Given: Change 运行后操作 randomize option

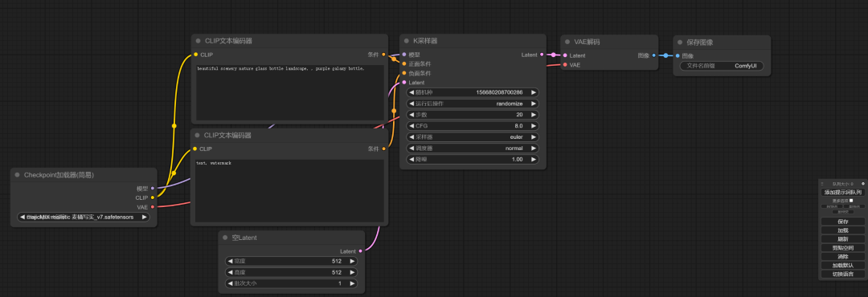Looking at the screenshot, I should point(473,104).
